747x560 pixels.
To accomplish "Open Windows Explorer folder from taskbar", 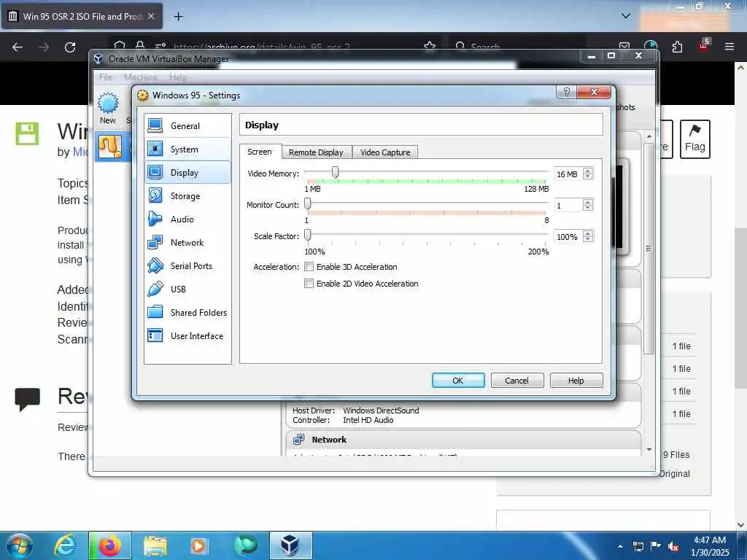I will click(x=155, y=545).
